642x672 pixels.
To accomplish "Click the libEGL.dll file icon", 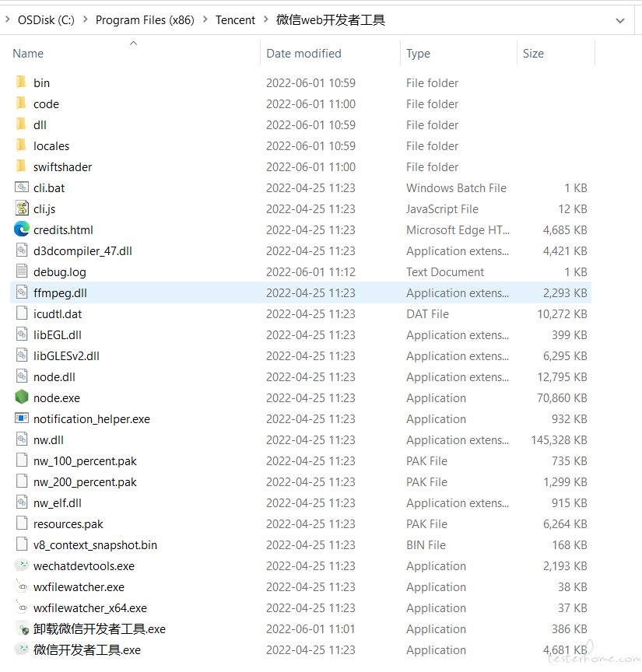I will (22, 334).
